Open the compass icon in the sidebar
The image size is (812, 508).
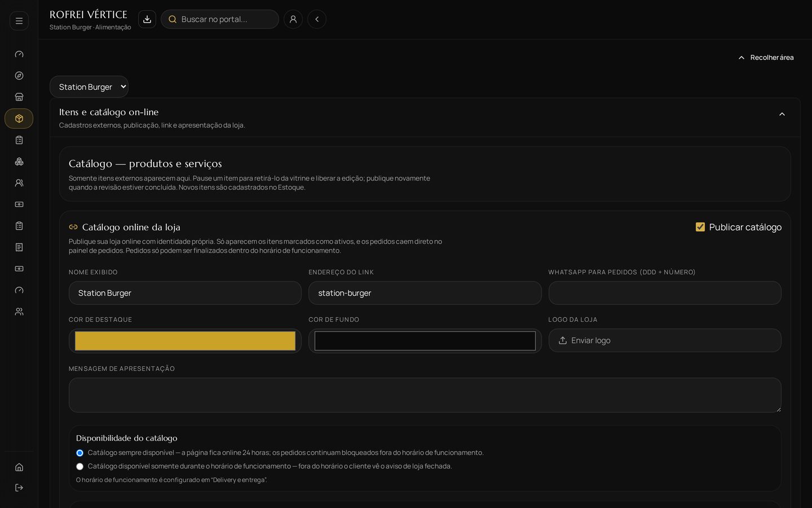19,76
